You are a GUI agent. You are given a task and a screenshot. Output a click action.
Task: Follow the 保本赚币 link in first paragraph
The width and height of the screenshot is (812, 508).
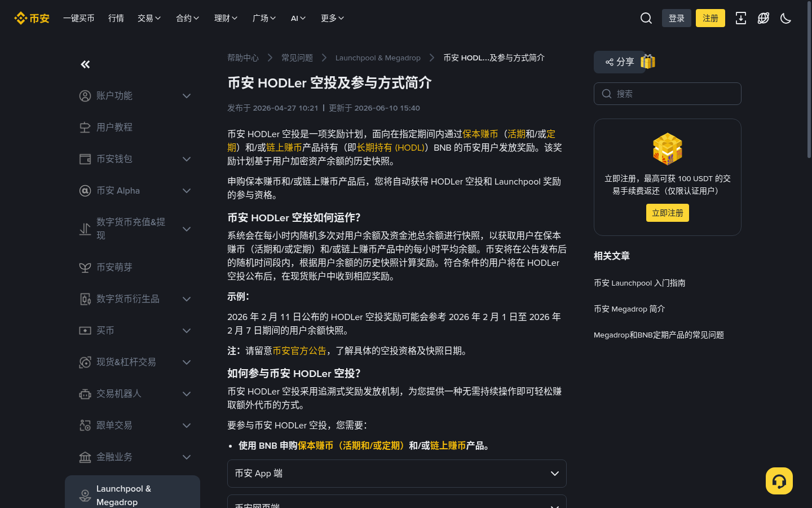[x=480, y=134]
